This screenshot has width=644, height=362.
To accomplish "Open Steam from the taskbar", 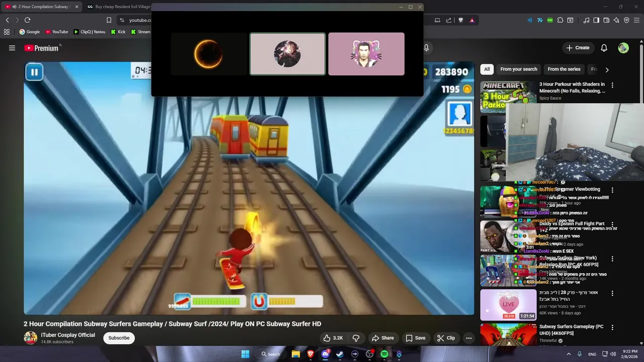I will (x=340, y=354).
